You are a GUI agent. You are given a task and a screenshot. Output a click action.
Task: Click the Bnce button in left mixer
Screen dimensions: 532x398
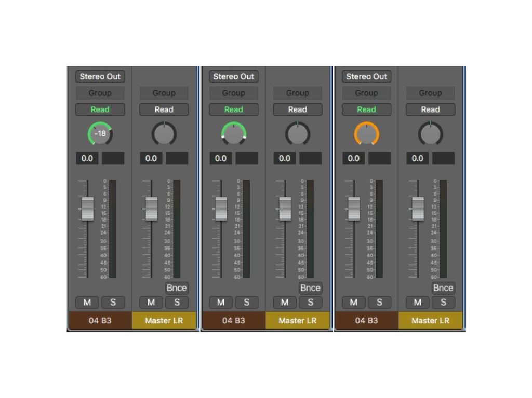177,288
